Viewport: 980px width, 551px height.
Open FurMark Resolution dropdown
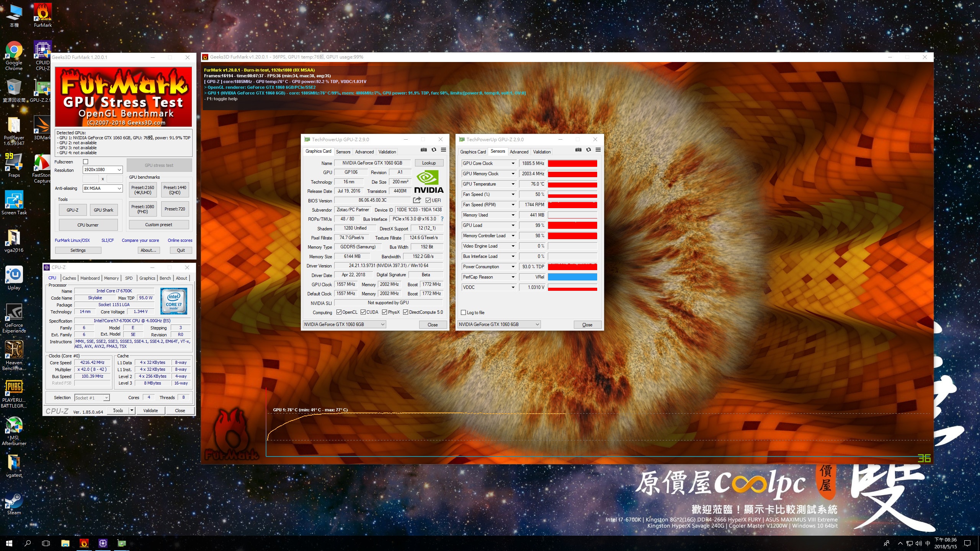[x=102, y=170]
